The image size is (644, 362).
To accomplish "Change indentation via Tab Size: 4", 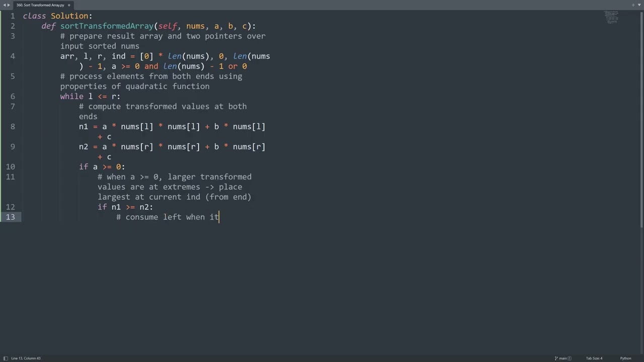I will (x=594, y=358).
